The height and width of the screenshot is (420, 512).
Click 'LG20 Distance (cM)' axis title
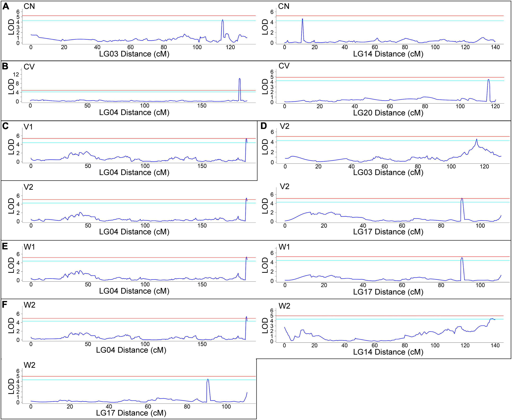[388, 113]
